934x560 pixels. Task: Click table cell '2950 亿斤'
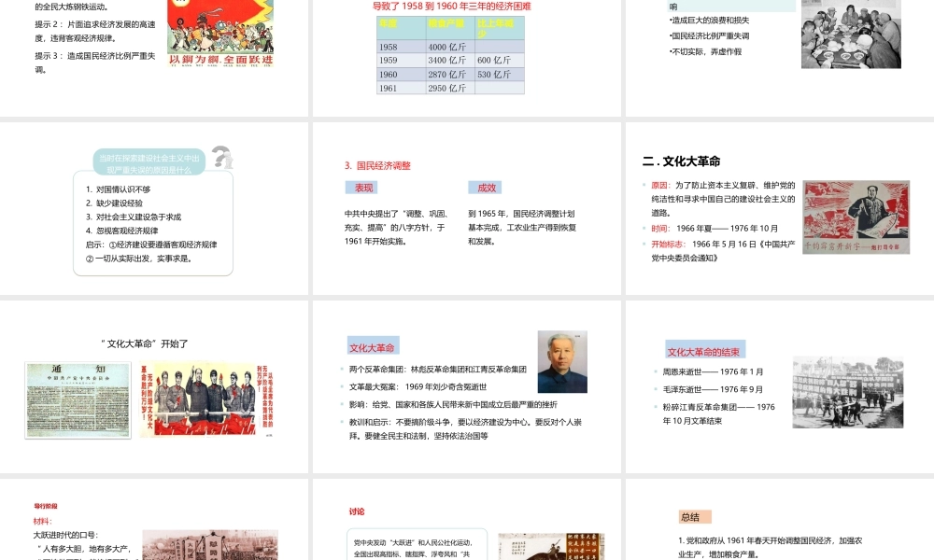click(x=450, y=88)
